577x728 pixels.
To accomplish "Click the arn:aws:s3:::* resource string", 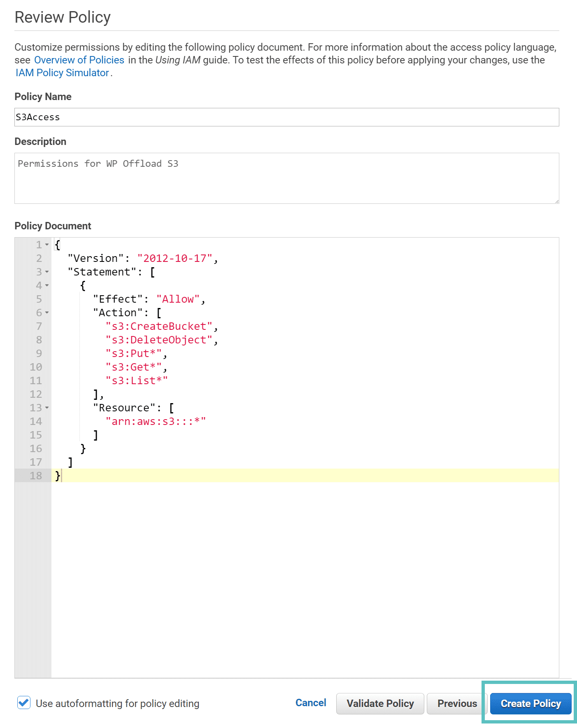I will (156, 421).
